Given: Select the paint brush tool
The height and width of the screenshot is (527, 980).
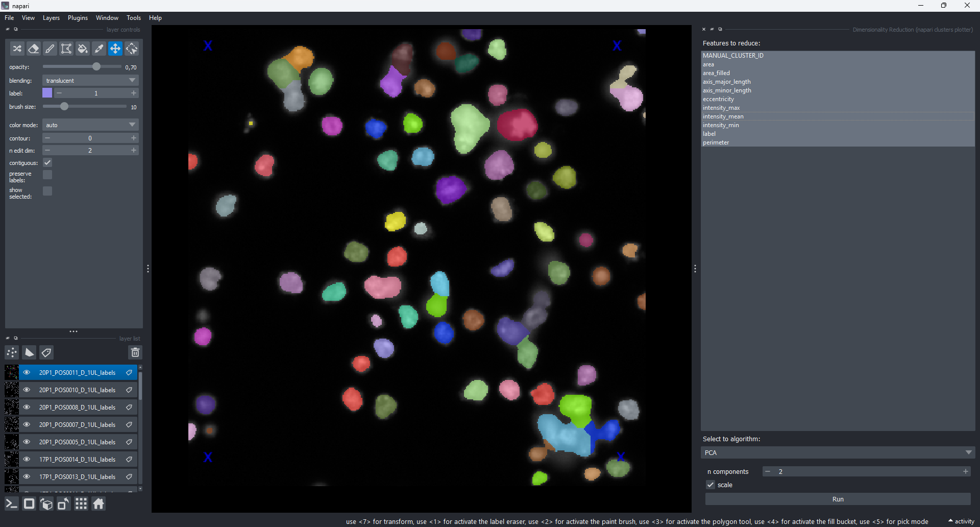Looking at the screenshot, I should pyautogui.click(x=50, y=49).
